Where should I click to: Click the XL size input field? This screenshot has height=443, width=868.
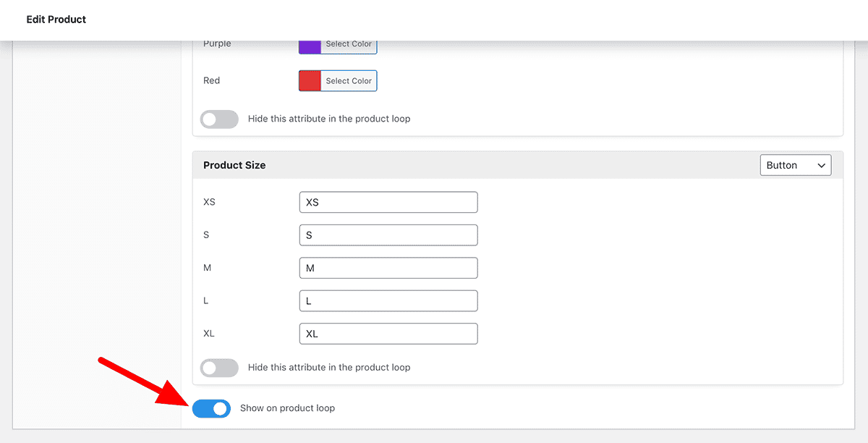[x=388, y=334]
